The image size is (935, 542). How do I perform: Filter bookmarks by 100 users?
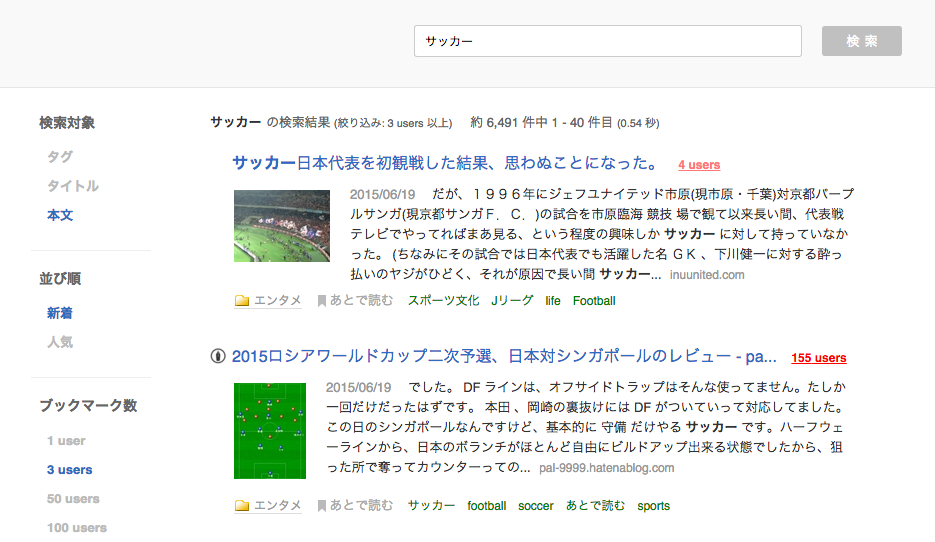77,528
